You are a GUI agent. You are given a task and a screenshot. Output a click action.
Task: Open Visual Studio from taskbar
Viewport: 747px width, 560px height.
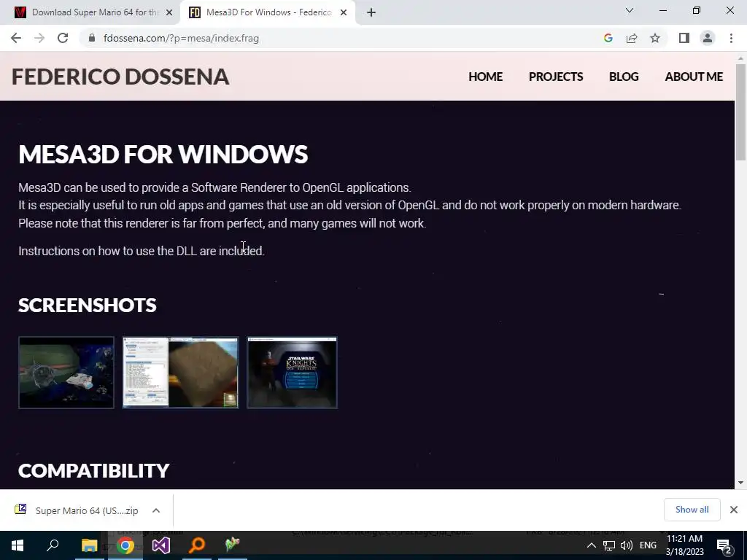point(161,545)
